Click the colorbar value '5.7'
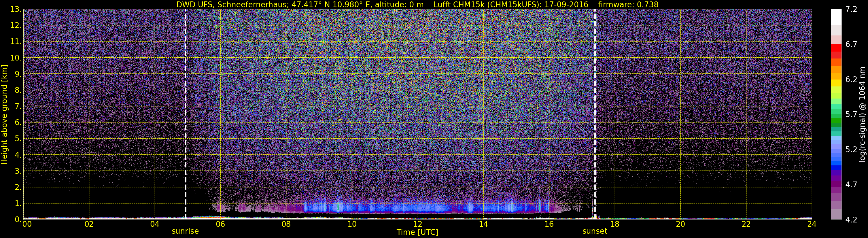 (x=851, y=114)
